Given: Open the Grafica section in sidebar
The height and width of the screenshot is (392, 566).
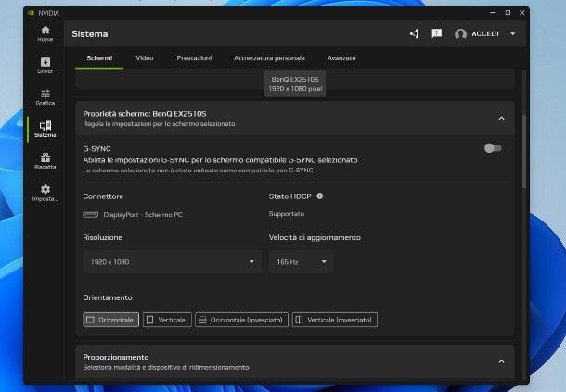Looking at the screenshot, I should [x=45, y=97].
